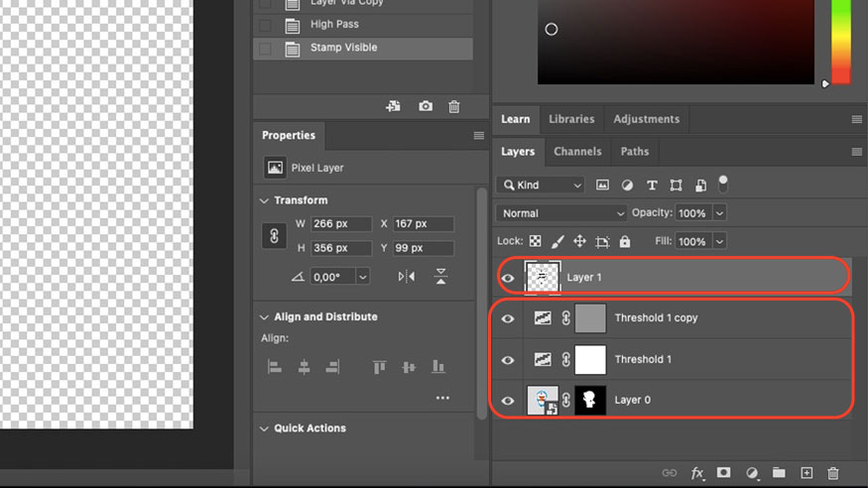
Task: Select the High Pass history state
Action: tap(334, 24)
